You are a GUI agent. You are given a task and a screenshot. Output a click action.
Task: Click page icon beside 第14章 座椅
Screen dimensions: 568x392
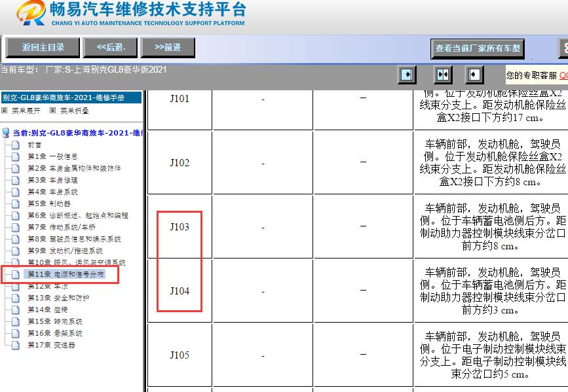16,310
